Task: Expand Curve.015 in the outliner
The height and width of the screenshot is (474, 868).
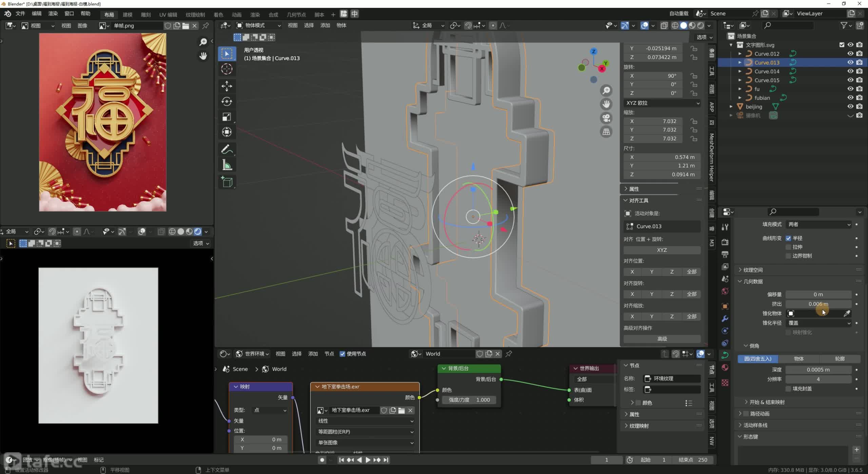Action: [740, 80]
